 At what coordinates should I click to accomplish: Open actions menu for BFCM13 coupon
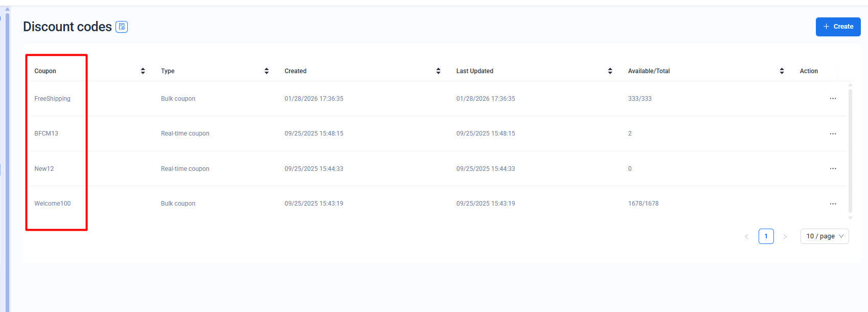(x=833, y=133)
